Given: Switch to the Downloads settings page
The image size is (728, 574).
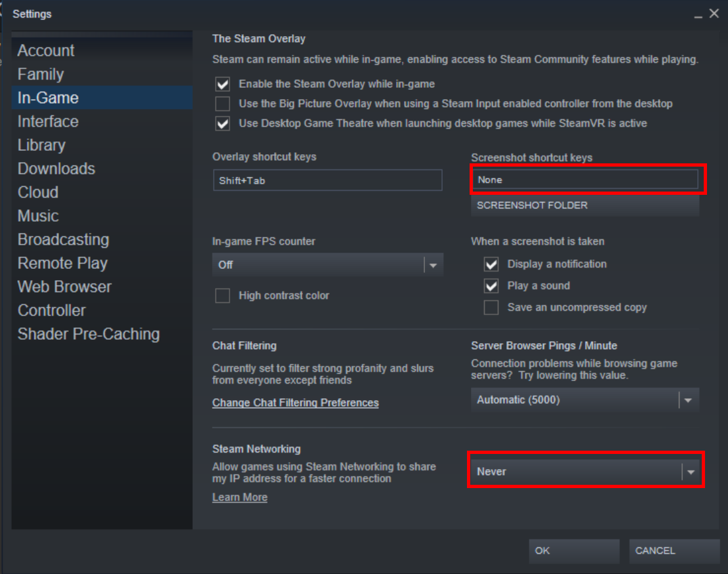Looking at the screenshot, I should [x=56, y=169].
